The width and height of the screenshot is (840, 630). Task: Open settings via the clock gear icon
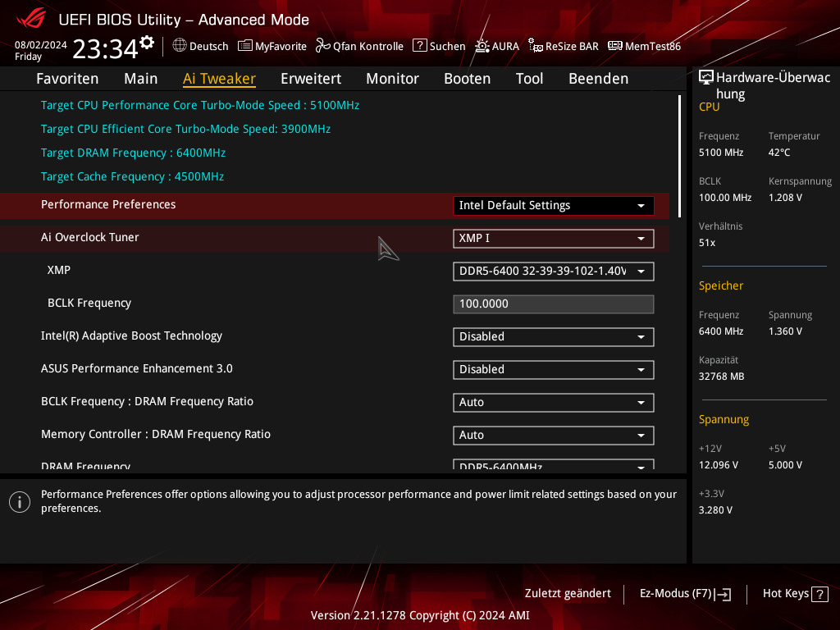click(x=147, y=42)
